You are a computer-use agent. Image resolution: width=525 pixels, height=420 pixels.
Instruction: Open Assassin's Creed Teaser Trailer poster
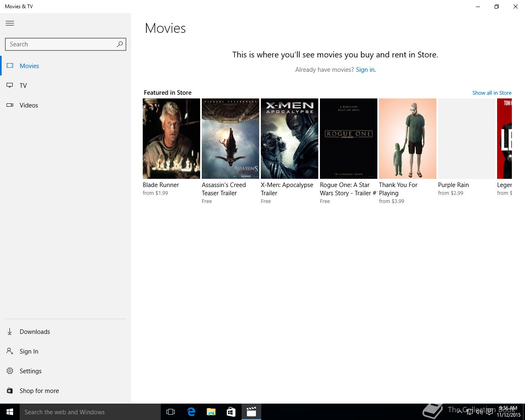(231, 139)
